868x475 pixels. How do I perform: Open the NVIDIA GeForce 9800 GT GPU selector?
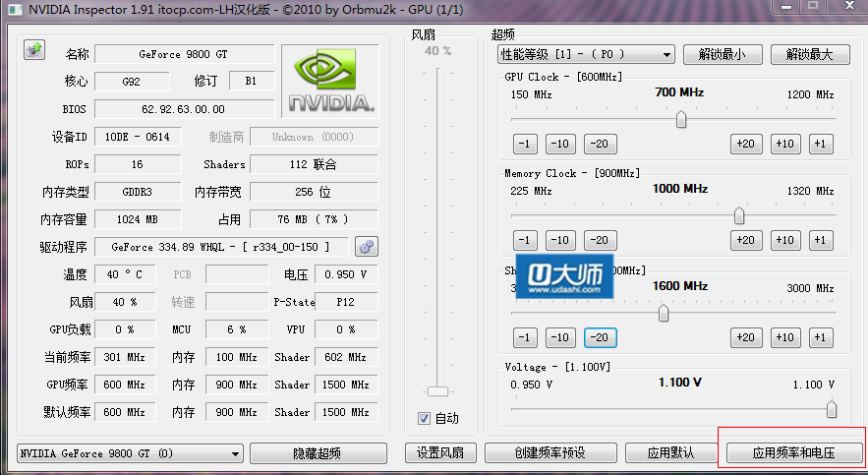[x=130, y=453]
